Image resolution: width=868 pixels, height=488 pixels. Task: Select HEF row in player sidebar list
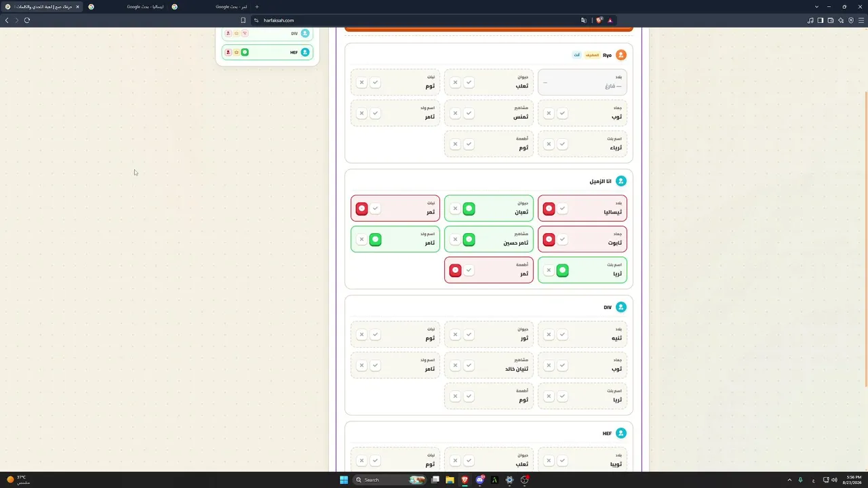(x=267, y=52)
